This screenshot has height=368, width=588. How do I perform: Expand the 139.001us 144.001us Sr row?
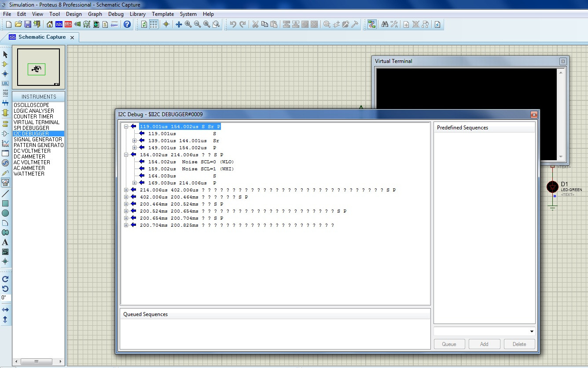135,140
